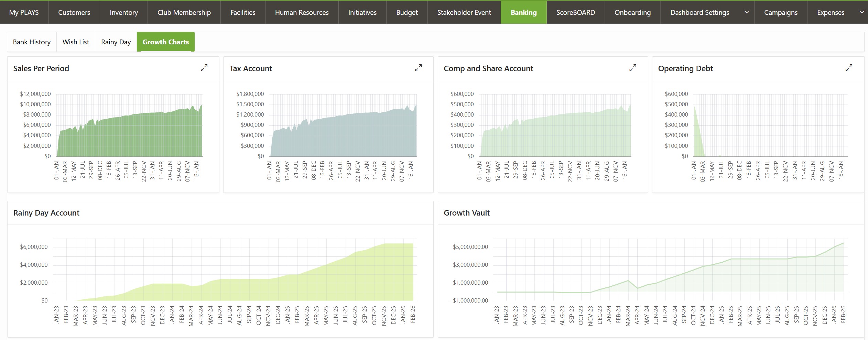The height and width of the screenshot is (340, 868).
Task: Click the $5,000,000.00 label in Growth Vault
Action: (x=470, y=247)
